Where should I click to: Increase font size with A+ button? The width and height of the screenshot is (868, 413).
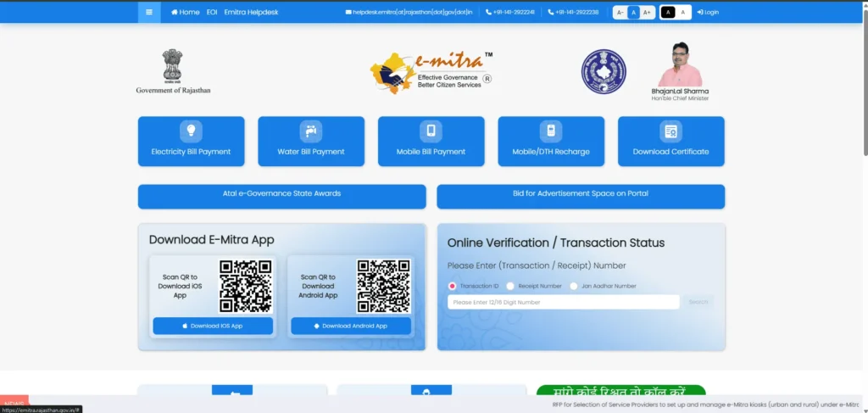point(647,12)
